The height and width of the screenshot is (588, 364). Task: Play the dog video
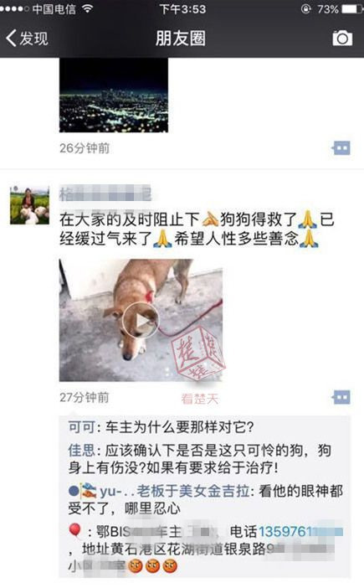141,321
